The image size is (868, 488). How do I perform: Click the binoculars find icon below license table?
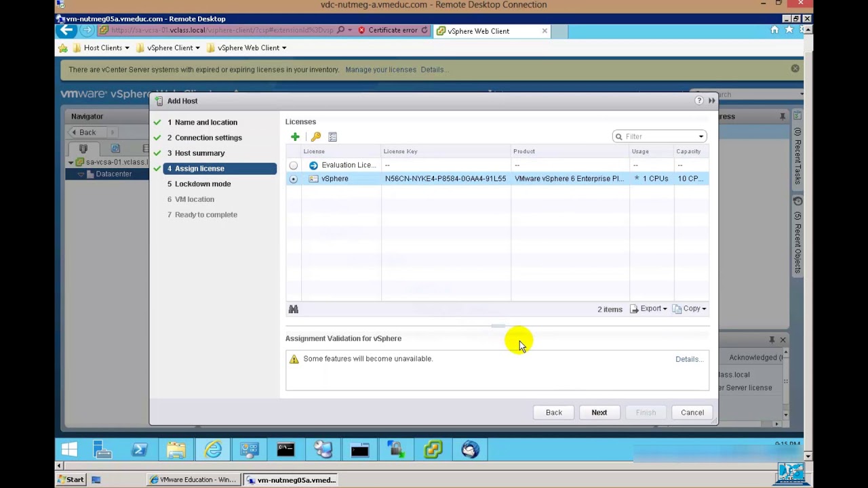tap(293, 309)
